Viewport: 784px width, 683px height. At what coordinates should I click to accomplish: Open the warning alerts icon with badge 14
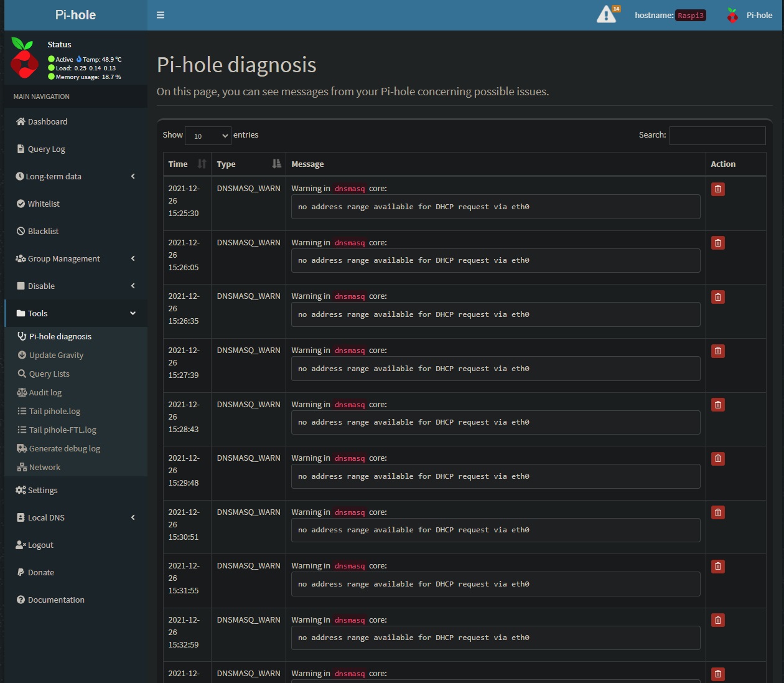(608, 14)
